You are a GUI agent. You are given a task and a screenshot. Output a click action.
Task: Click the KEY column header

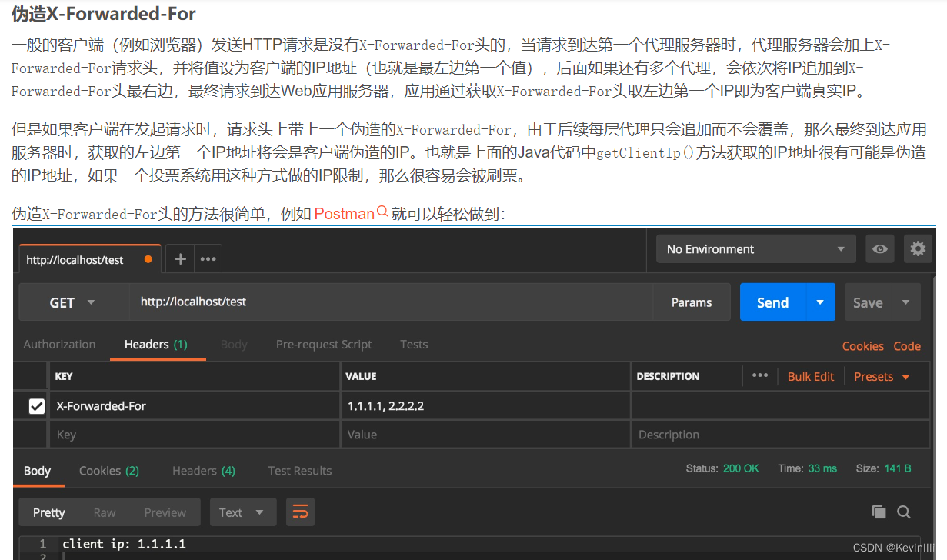[x=64, y=376]
